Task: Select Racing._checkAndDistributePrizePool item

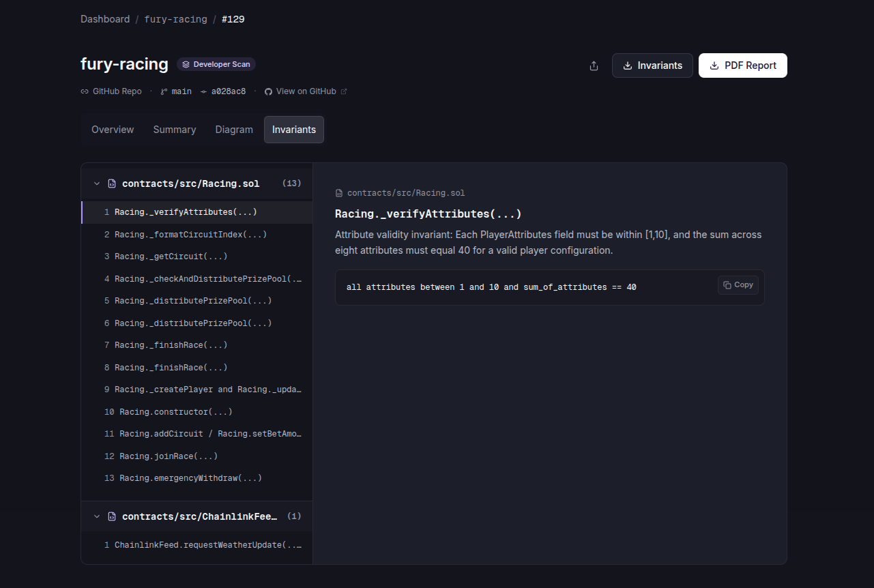Action: (x=197, y=278)
